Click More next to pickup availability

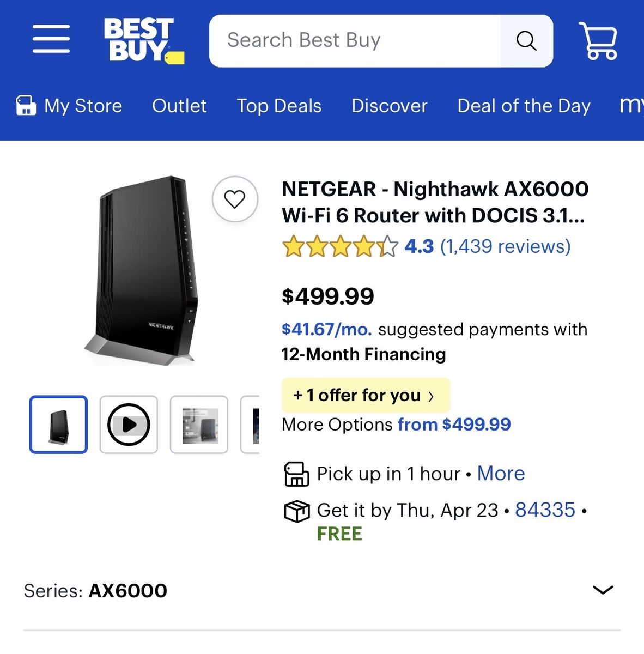point(500,474)
